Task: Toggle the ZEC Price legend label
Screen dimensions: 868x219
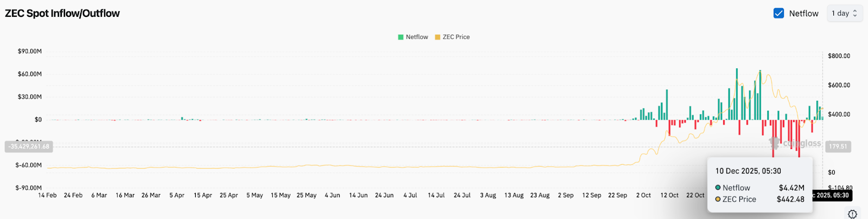Action: [x=456, y=37]
